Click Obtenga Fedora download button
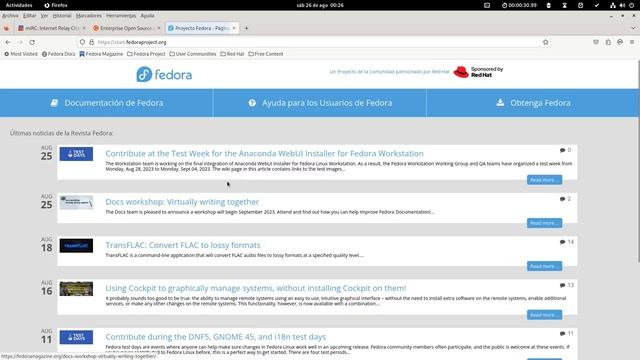 click(x=533, y=103)
